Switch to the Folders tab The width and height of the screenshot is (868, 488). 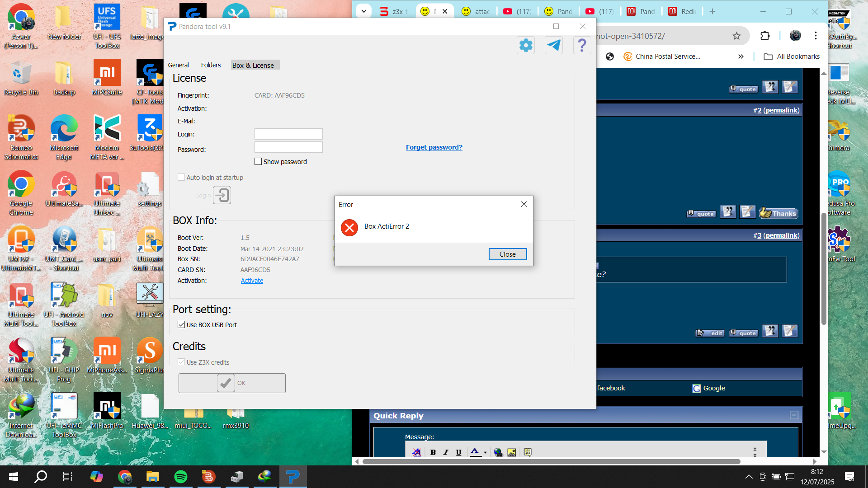point(211,65)
